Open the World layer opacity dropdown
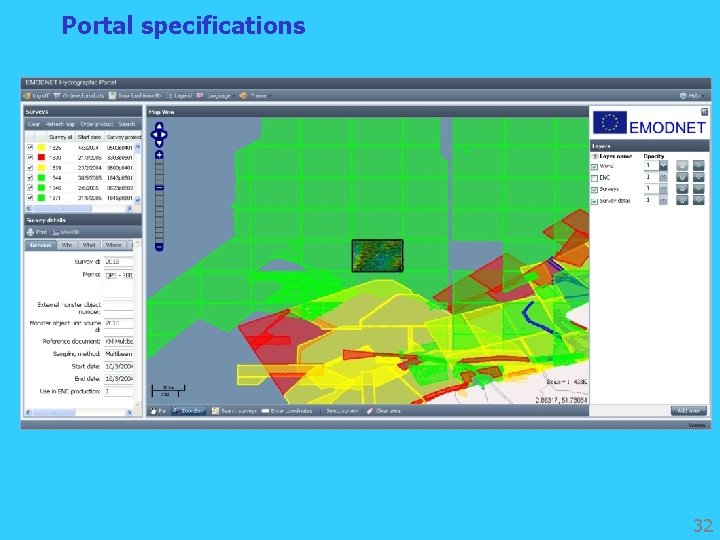This screenshot has width=720, height=540. coord(663,166)
